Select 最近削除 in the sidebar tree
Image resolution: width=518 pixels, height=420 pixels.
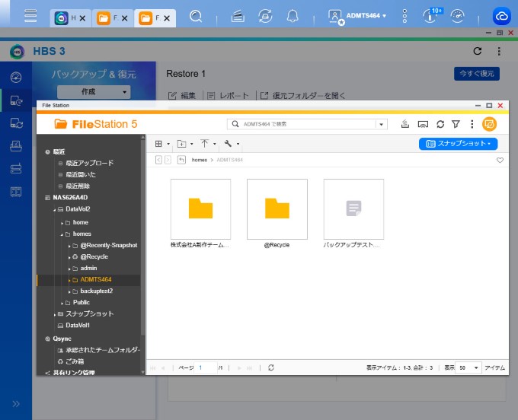coord(78,186)
